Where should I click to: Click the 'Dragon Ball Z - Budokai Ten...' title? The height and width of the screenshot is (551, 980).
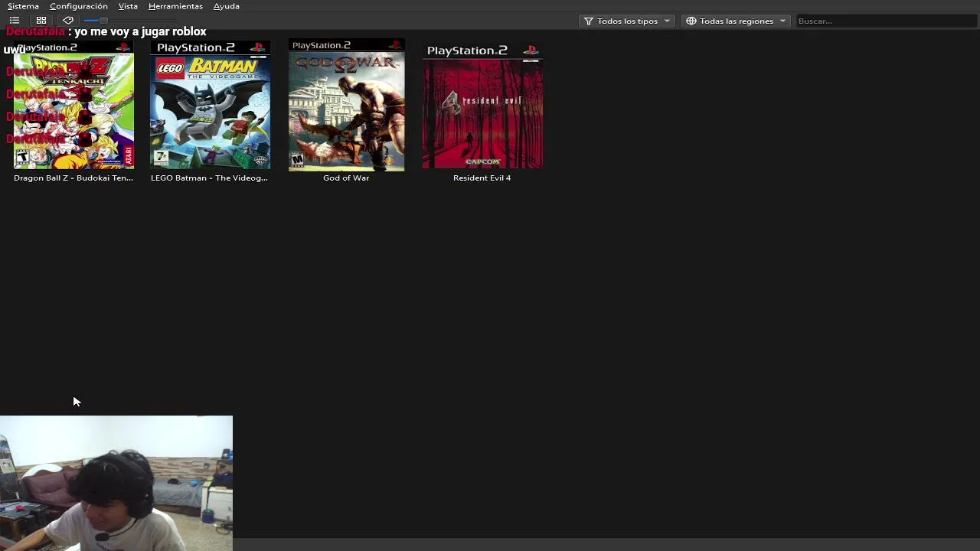tap(73, 178)
